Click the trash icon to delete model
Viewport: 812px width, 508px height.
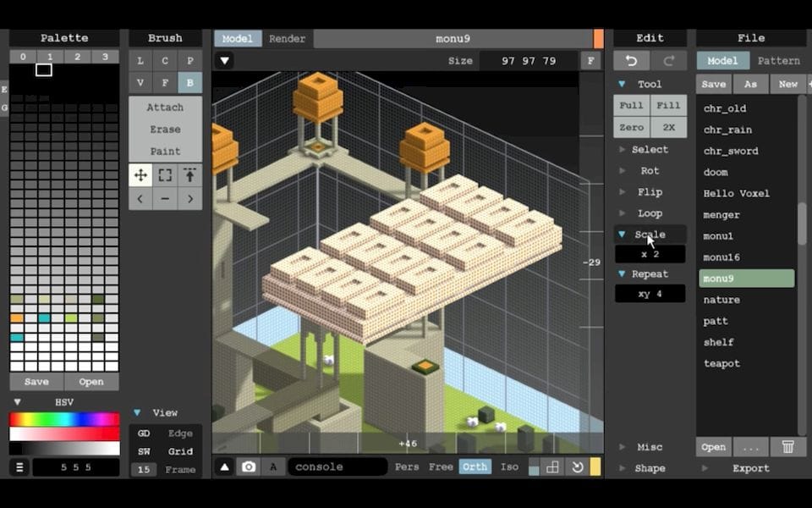click(x=787, y=447)
